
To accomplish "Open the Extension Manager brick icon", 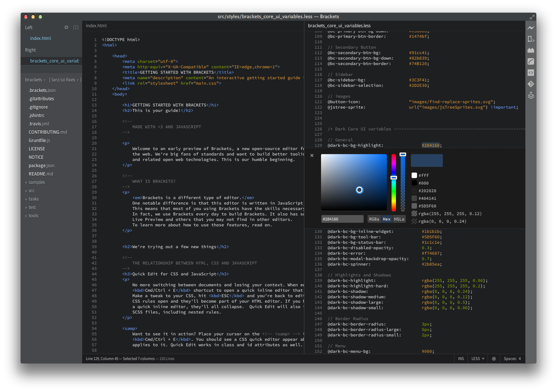I will [x=531, y=50].
